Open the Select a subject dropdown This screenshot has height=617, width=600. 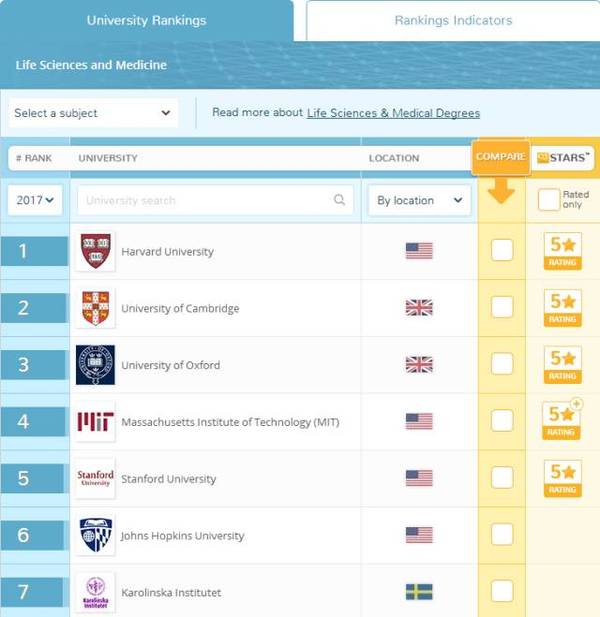tap(93, 113)
